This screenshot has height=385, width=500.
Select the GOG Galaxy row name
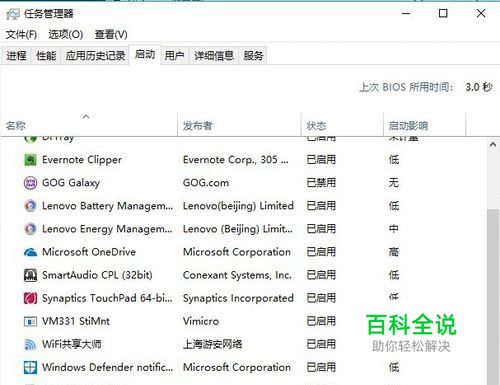coord(71,183)
